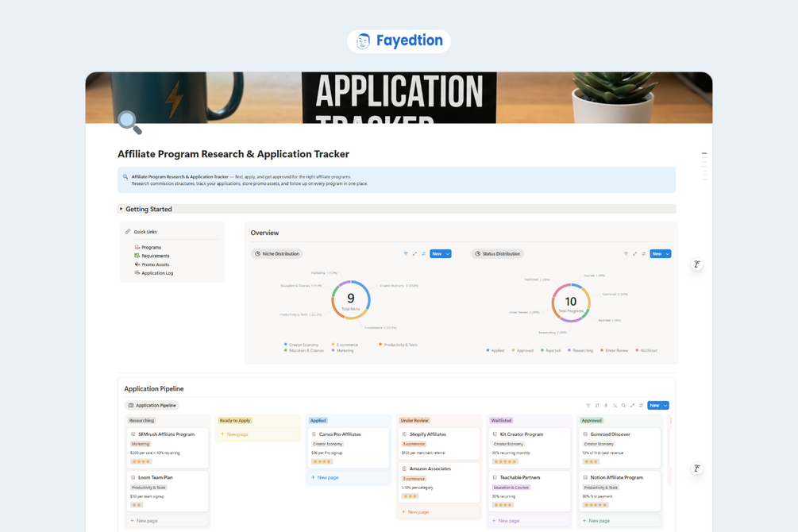Click page icon on SEMrush Affiliate Program card
This screenshot has height=532, width=798.
[133, 434]
